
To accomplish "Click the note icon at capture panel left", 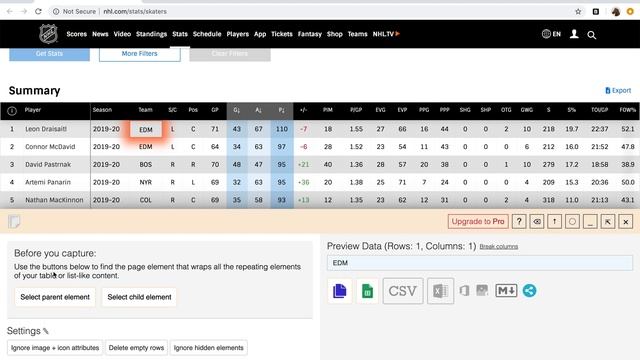I will pyautogui.click(x=14, y=222).
